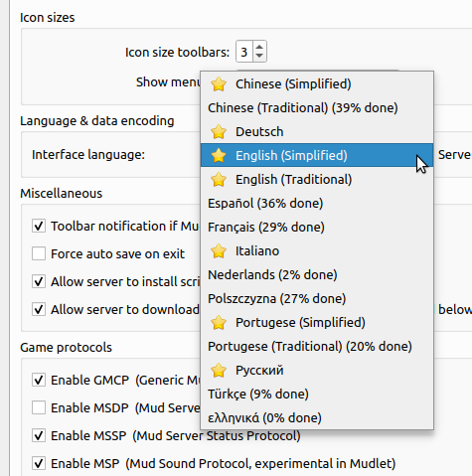Uncheck Enable GMCP option

pyautogui.click(x=39, y=380)
